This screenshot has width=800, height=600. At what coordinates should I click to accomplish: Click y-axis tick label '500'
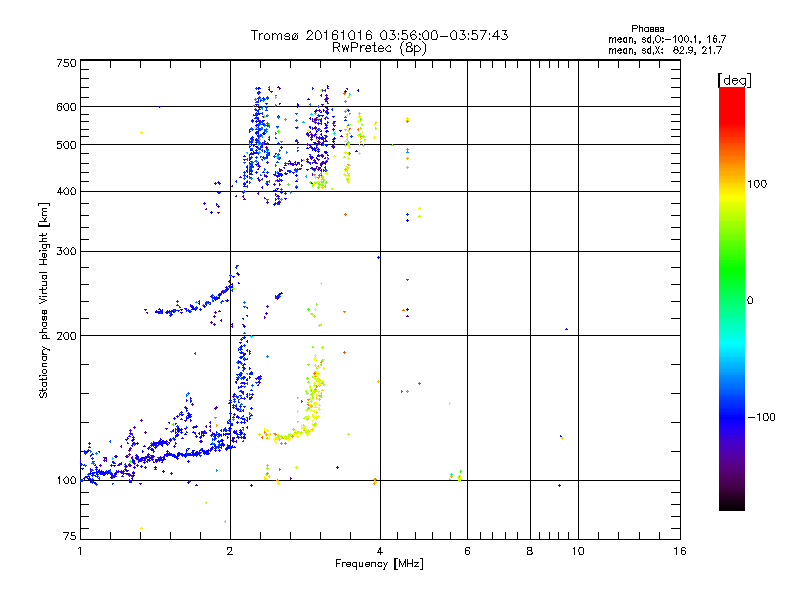[x=66, y=145]
